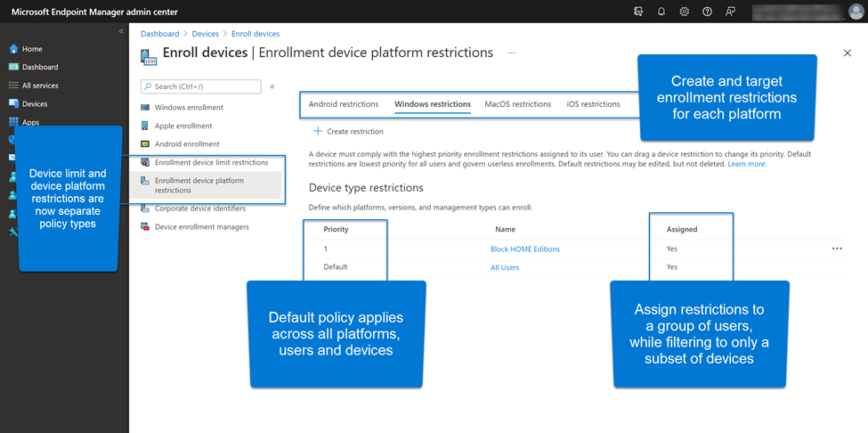The width and height of the screenshot is (868, 433).
Task: Open the Block HOME Editions restriction
Action: 524,249
